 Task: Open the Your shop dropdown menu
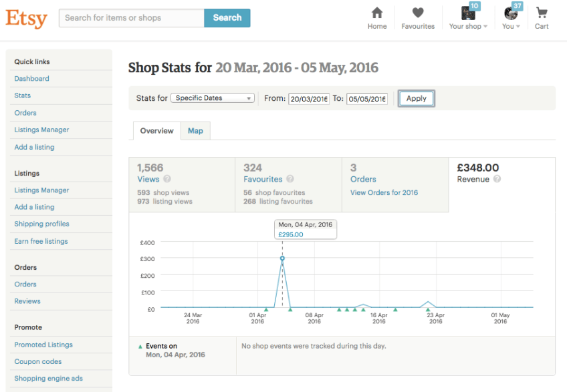(468, 18)
